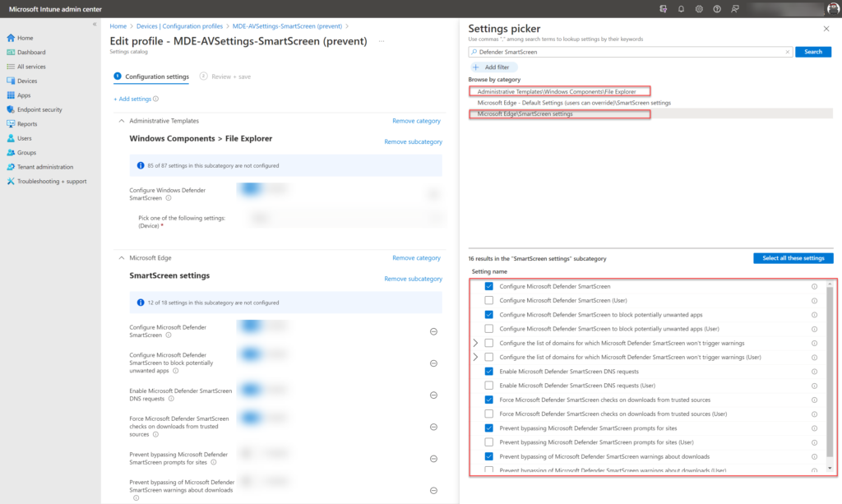Image resolution: width=842 pixels, height=504 pixels.
Task: Click the Search button
Action: (813, 52)
